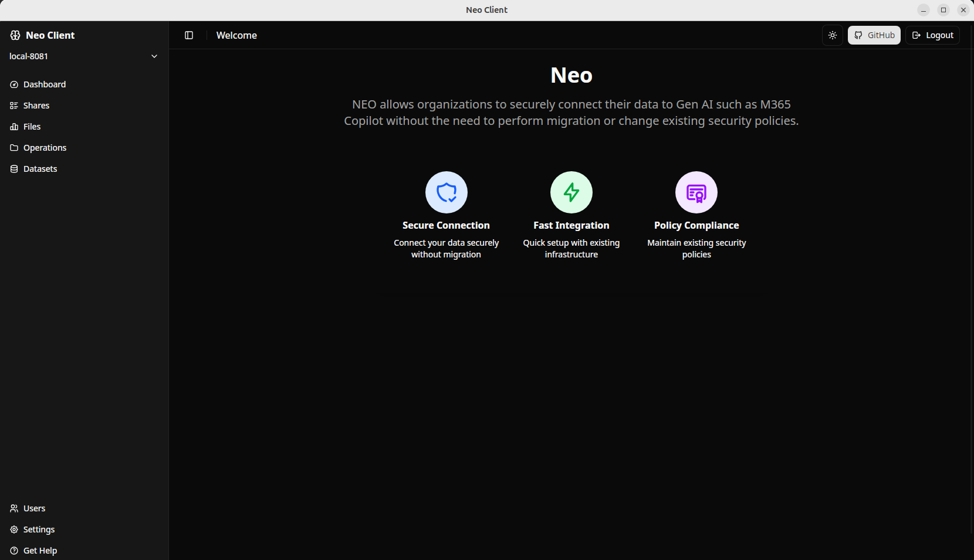Collapse the sidebar with the panel toggle
Screen dimensions: 974x560
point(188,35)
